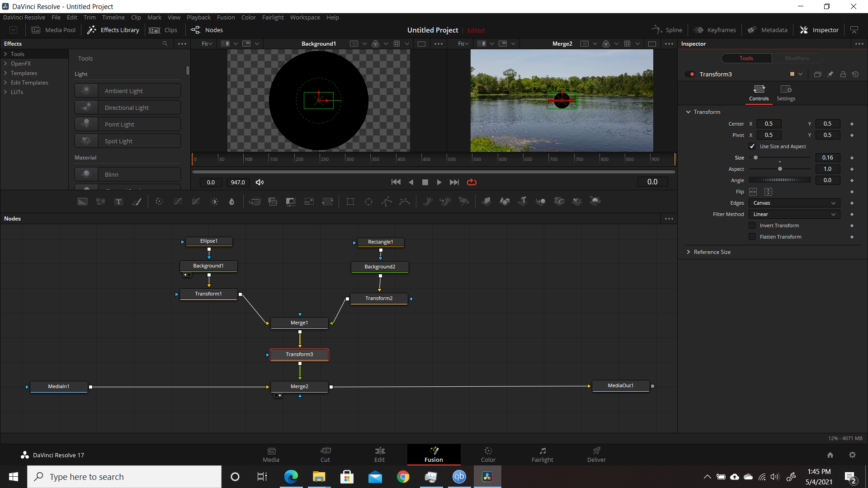Add a B-Spline mask node
This screenshot has width=868, height=488.
coord(405,202)
